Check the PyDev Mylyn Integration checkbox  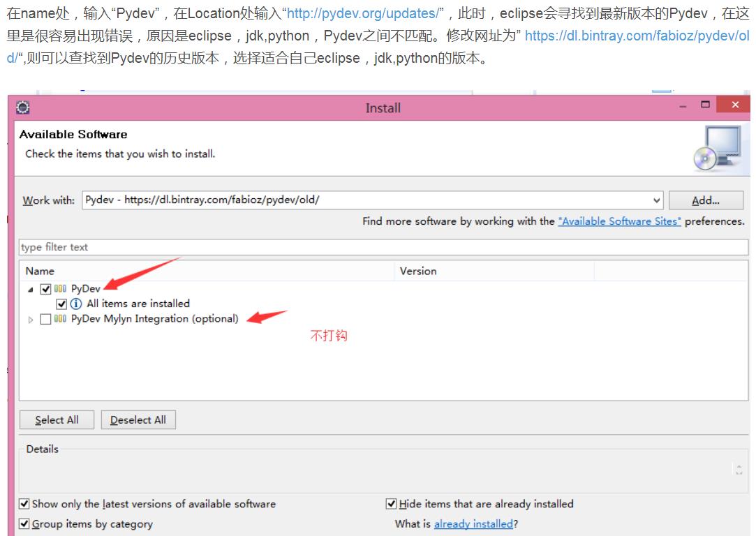click(46, 319)
